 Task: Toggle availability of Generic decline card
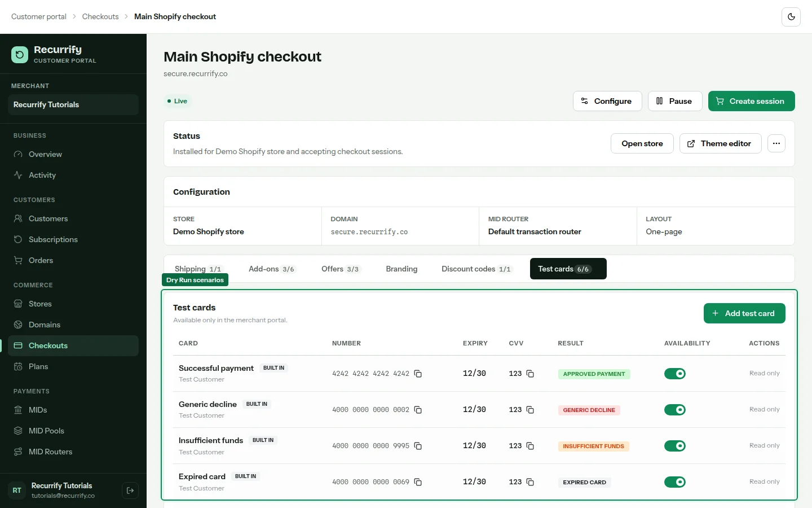674,410
